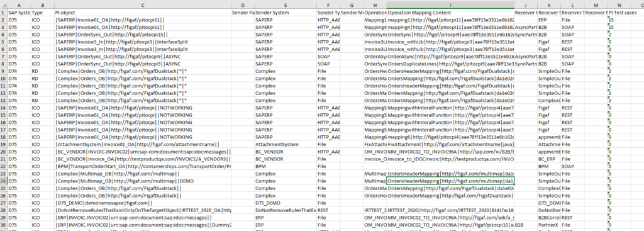Select PI object cell starting '|AttachmentSystem|Invoice01_OA'

(x=143, y=144)
